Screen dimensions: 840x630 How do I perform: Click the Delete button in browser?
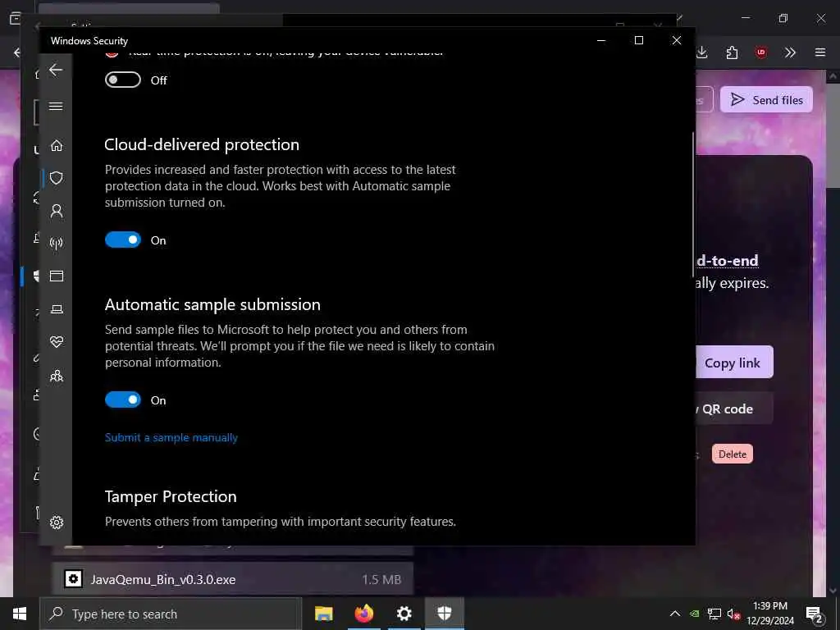[733, 454]
